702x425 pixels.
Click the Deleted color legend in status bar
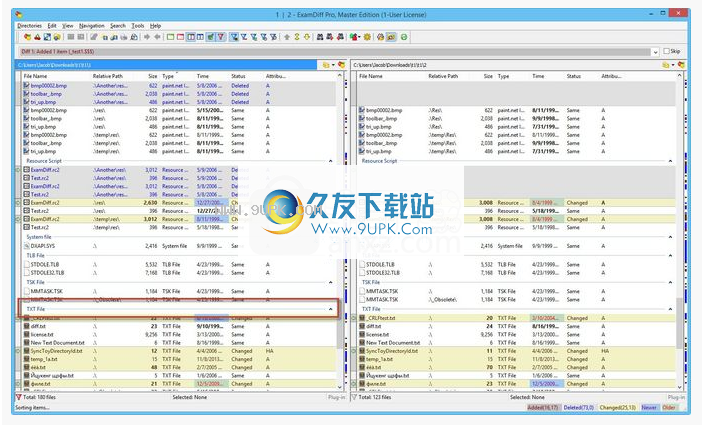point(578,408)
